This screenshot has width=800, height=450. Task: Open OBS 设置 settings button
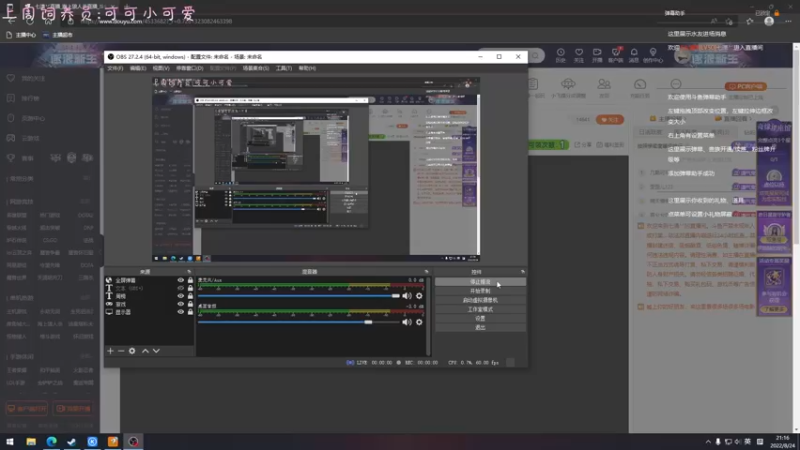point(480,318)
